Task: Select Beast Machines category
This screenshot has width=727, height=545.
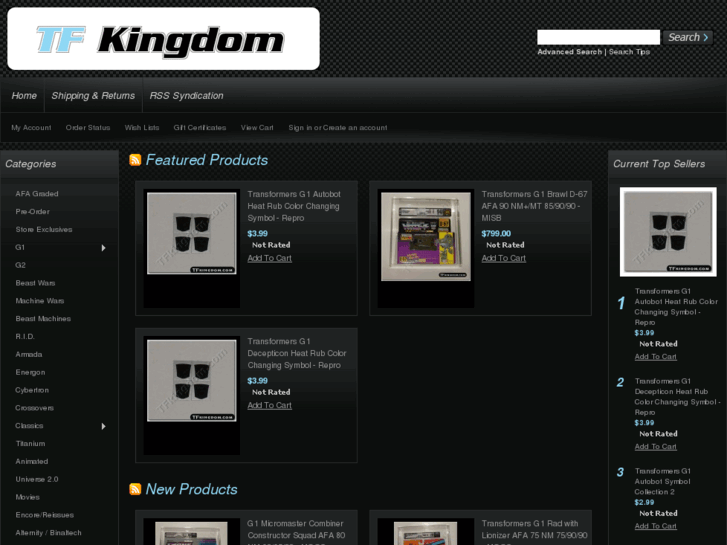Action: 43,319
